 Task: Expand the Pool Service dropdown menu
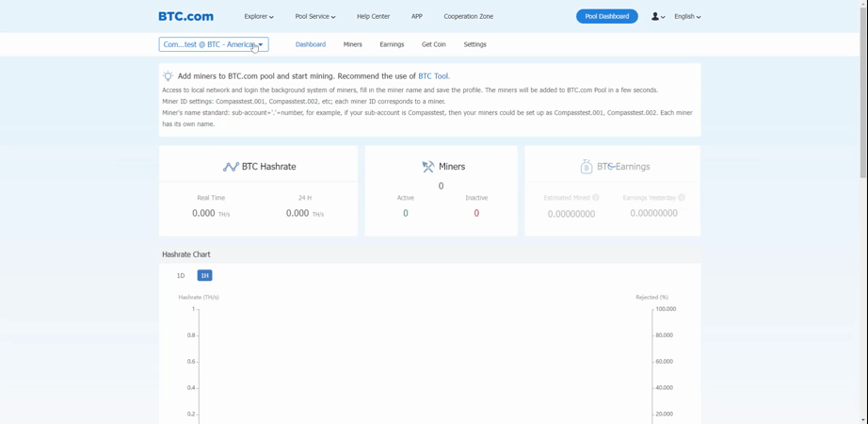[x=315, y=17]
